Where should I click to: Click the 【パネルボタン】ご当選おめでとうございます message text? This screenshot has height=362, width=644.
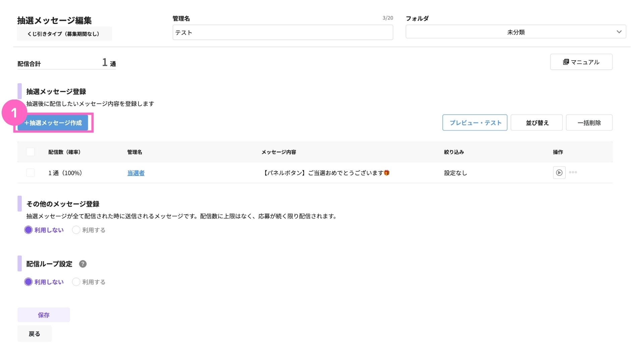(x=325, y=173)
